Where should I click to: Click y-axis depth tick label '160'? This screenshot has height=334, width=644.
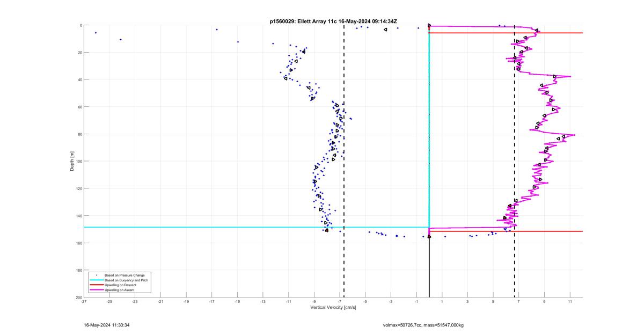78,243
